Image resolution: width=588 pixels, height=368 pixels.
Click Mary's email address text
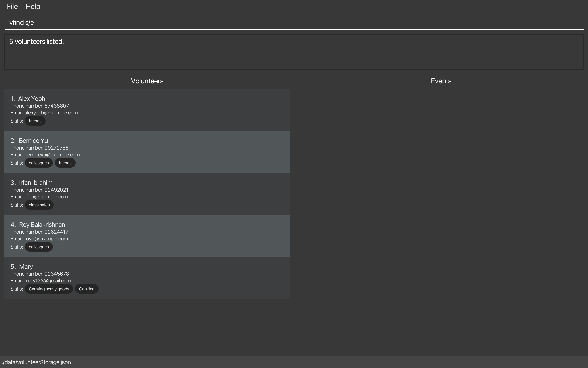tap(47, 281)
